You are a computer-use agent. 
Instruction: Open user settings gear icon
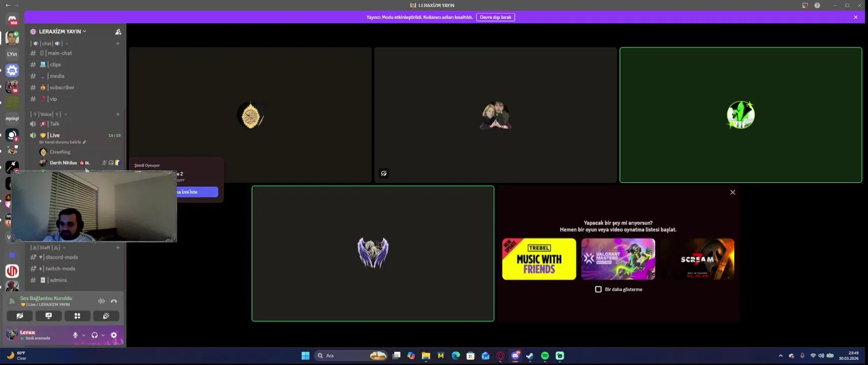tap(114, 335)
